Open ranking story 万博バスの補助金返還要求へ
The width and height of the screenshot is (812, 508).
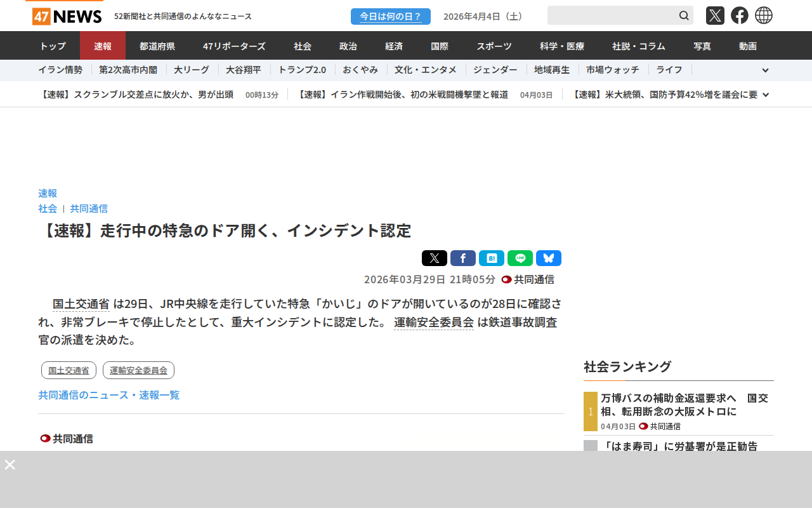click(684, 404)
